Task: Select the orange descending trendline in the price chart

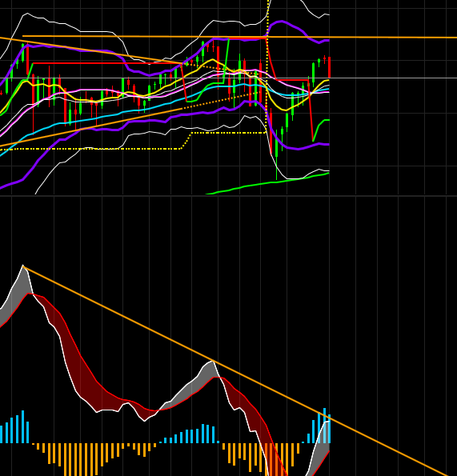Action: 91,50
